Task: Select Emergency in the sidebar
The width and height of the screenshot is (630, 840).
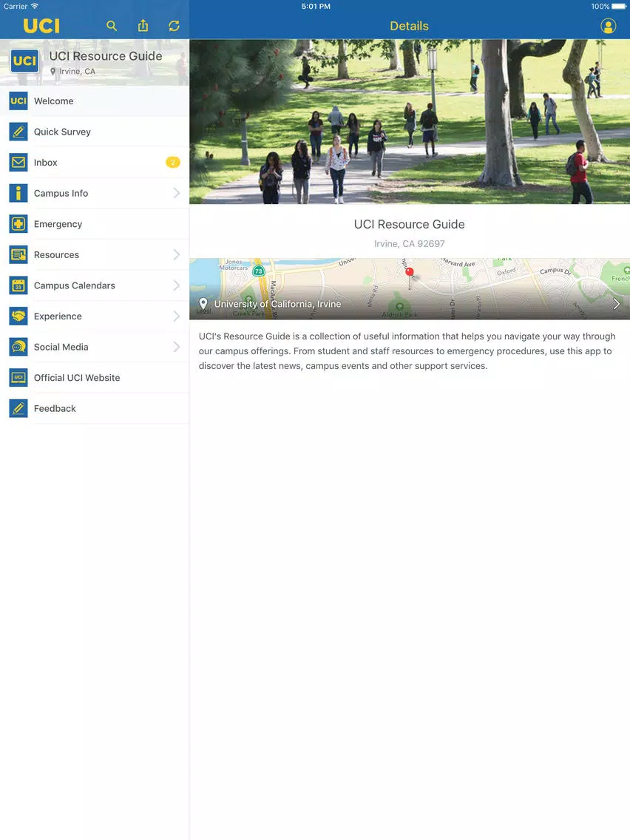Action: point(95,224)
